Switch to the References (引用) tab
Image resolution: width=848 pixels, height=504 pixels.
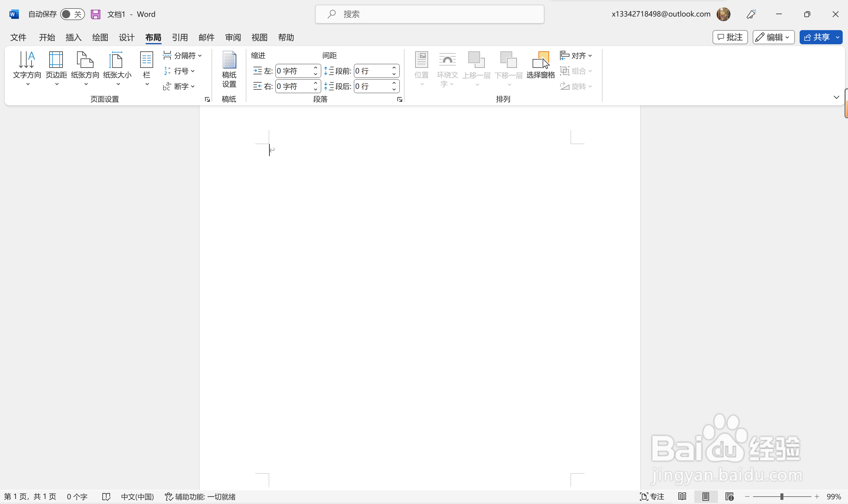180,37
